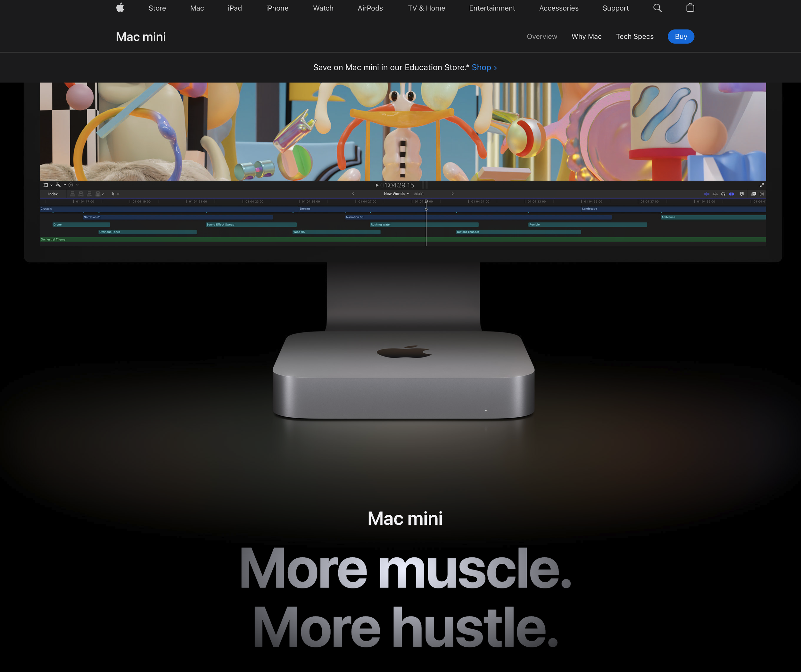Viewport: 801px width, 672px height.
Task: Open the search magnifier icon
Action: coord(657,8)
